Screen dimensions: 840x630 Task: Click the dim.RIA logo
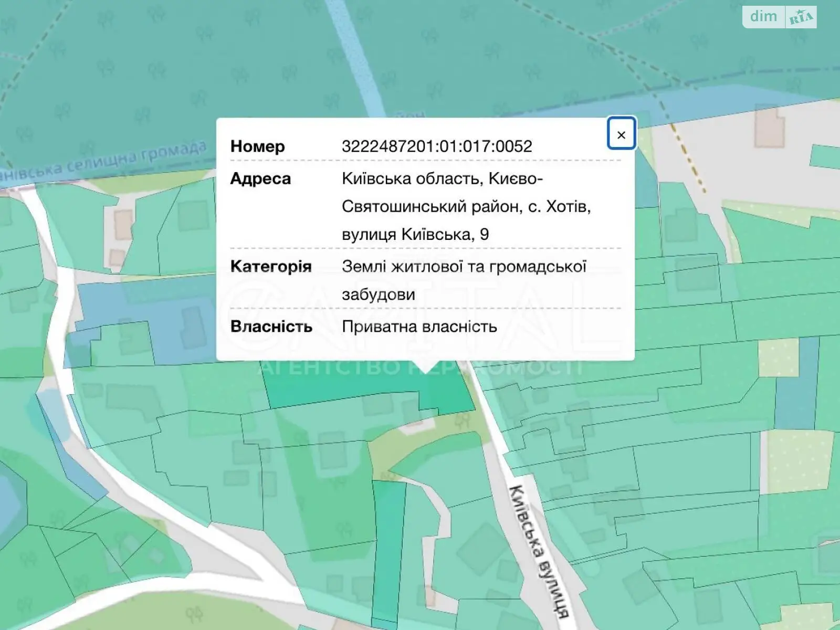[779, 17]
